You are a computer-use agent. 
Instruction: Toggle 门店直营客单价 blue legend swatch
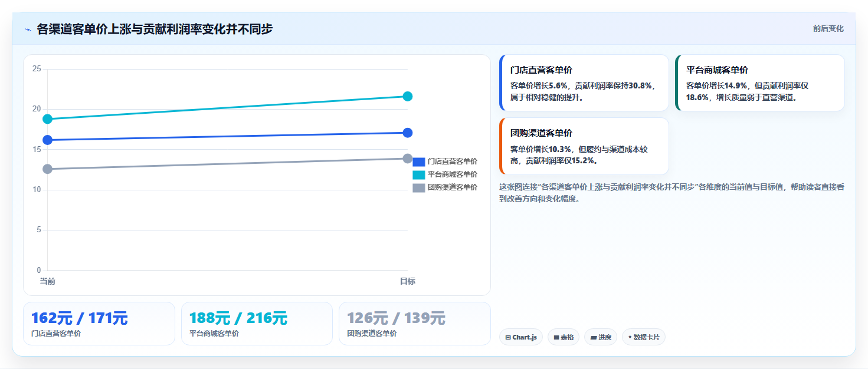(418, 162)
